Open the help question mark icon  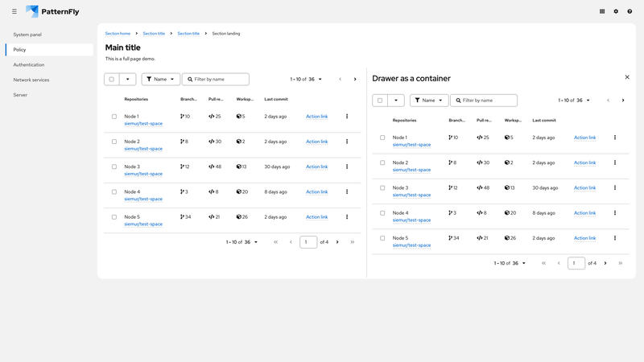pyautogui.click(x=630, y=11)
